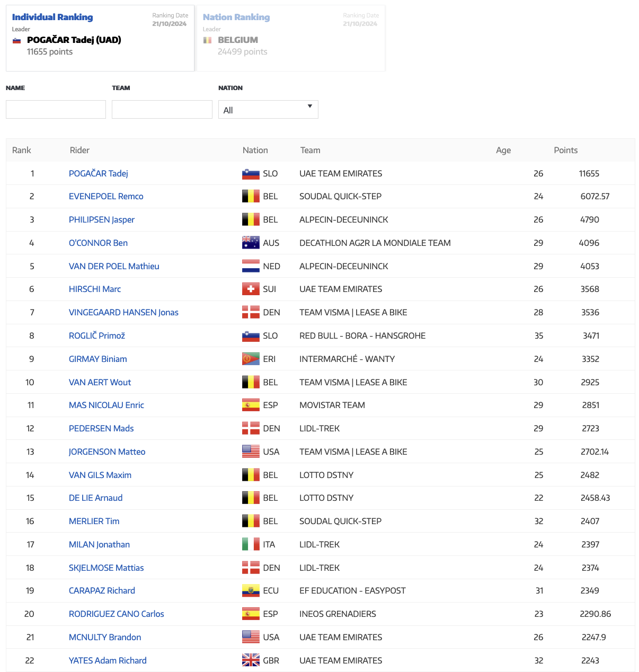Click Belgium flag in Nation Ranking card

pos(208,40)
